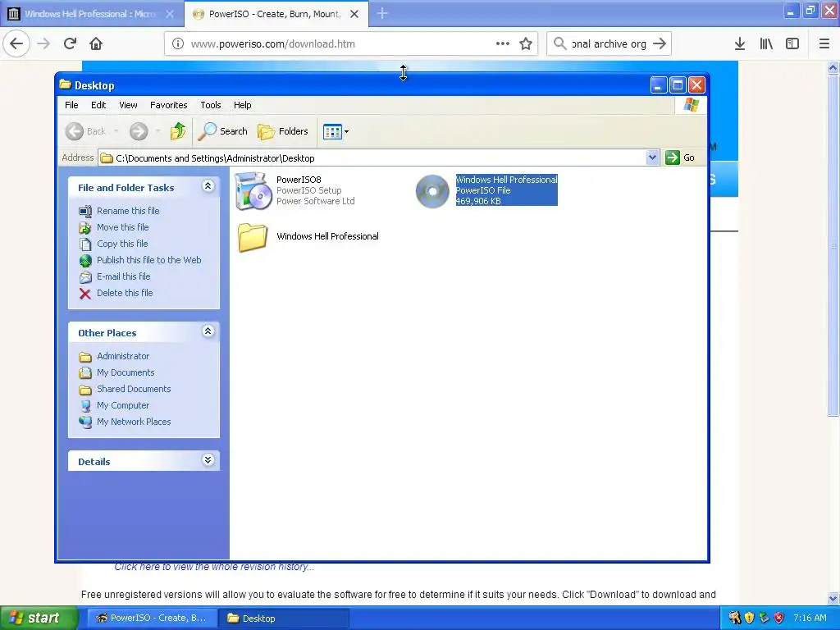Click Copy this file task
The width and height of the screenshot is (840, 630).
(x=121, y=244)
